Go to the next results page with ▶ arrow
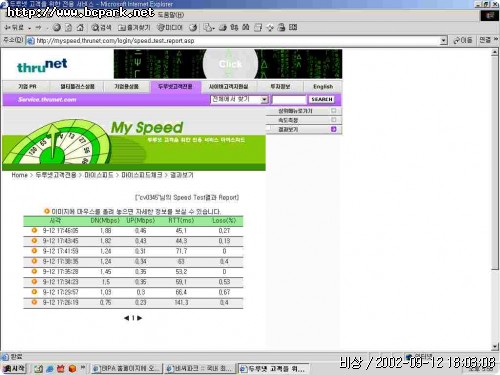This screenshot has height=375, width=500. 140,318
